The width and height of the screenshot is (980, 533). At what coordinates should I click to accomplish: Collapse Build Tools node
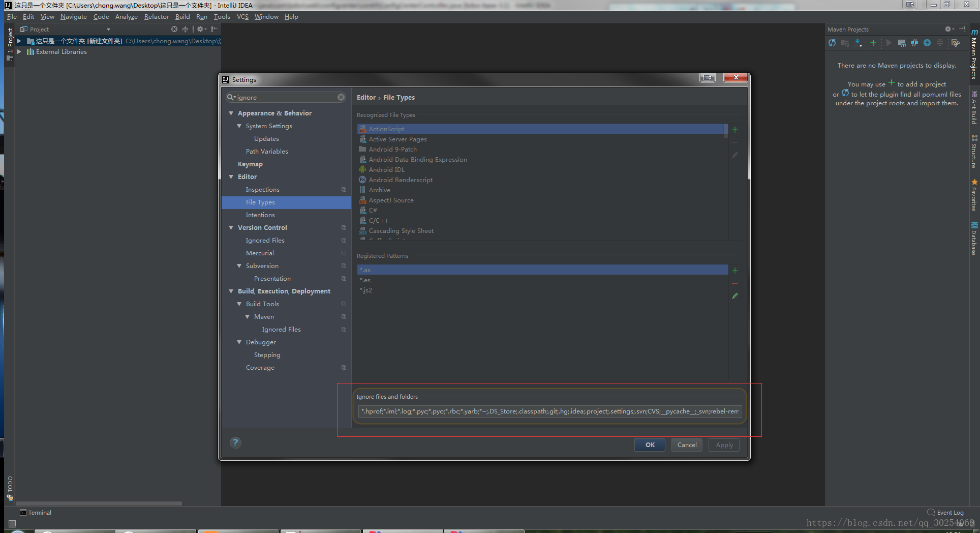[239, 304]
